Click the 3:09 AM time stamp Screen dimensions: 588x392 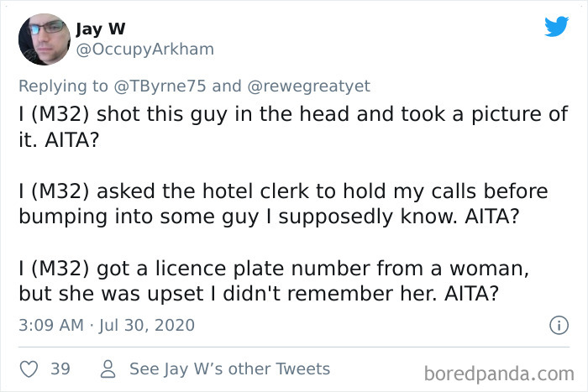(51, 325)
